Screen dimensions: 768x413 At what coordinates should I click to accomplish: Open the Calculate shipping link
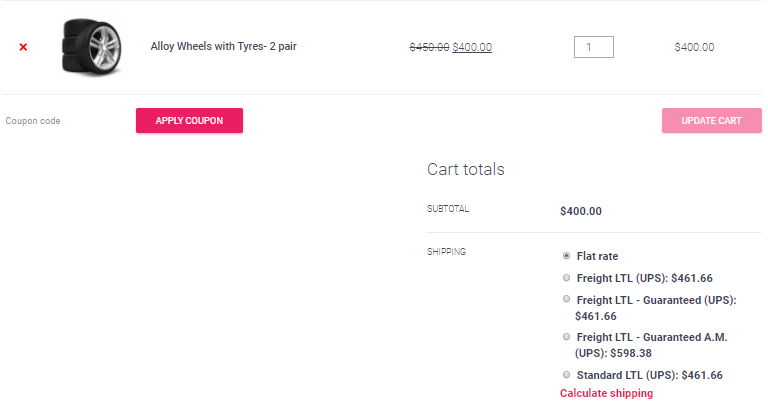point(606,393)
